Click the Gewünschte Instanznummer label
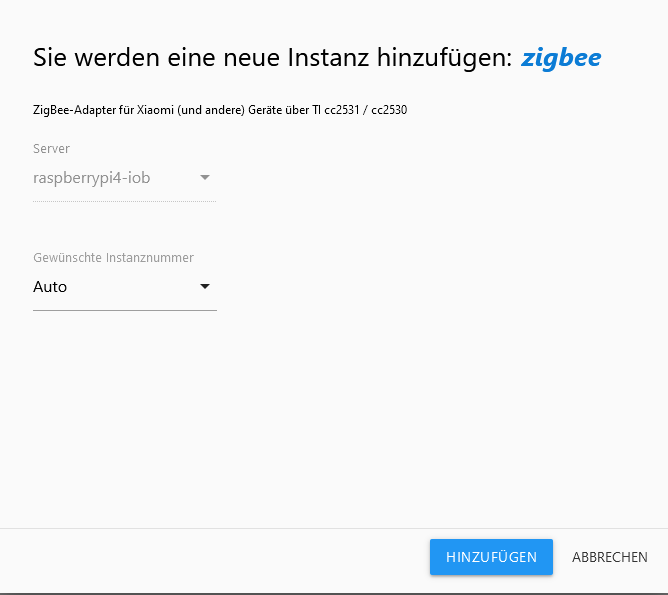 coord(113,258)
